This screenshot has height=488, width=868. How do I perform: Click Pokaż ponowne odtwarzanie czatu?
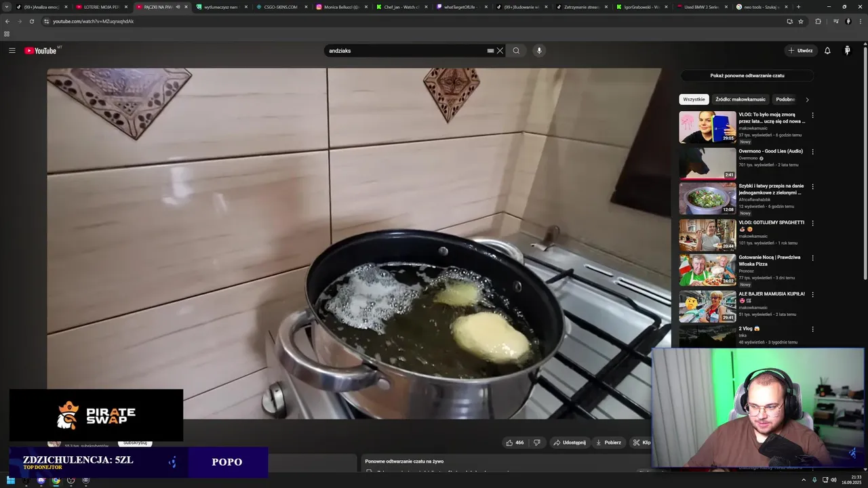coord(747,76)
